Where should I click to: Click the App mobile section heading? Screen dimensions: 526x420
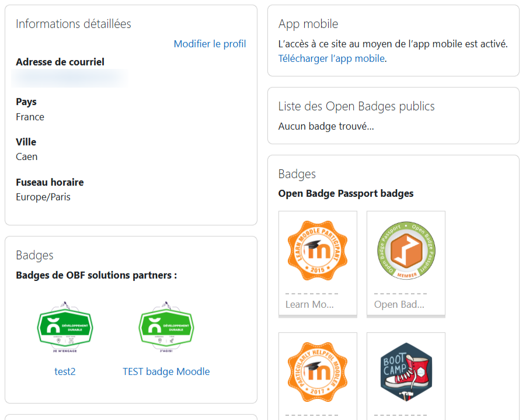tap(308, 24)
